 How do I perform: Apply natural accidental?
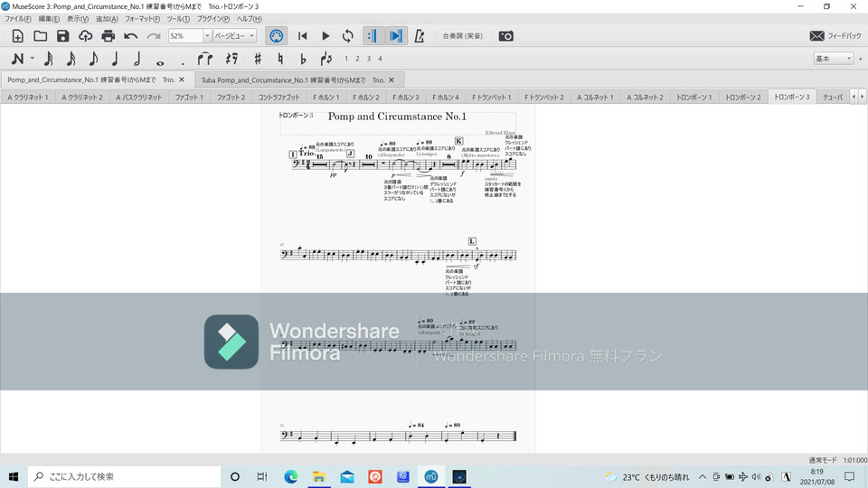(x=280, y=59)
